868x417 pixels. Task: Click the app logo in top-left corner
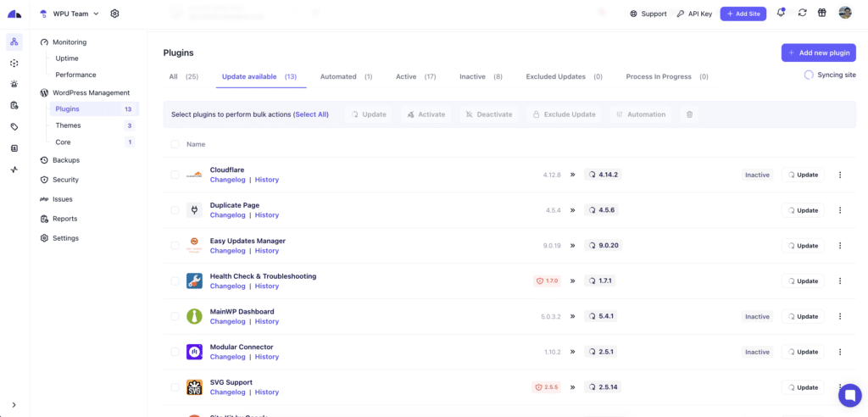point(14,14)
